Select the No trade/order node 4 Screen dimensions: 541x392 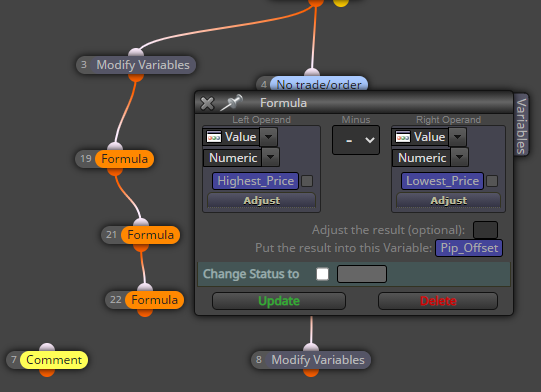(312, 84)
